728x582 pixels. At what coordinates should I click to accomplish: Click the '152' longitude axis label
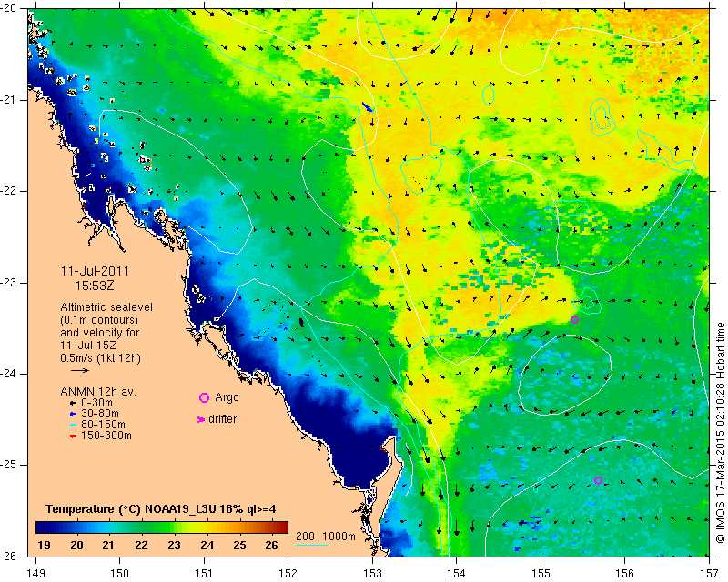pyautogui.click(x=288, y=574)
